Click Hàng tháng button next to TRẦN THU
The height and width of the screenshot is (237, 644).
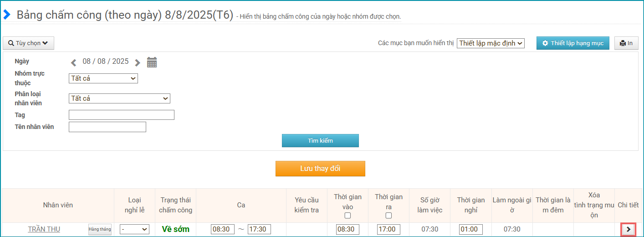[x=100, y=229]
